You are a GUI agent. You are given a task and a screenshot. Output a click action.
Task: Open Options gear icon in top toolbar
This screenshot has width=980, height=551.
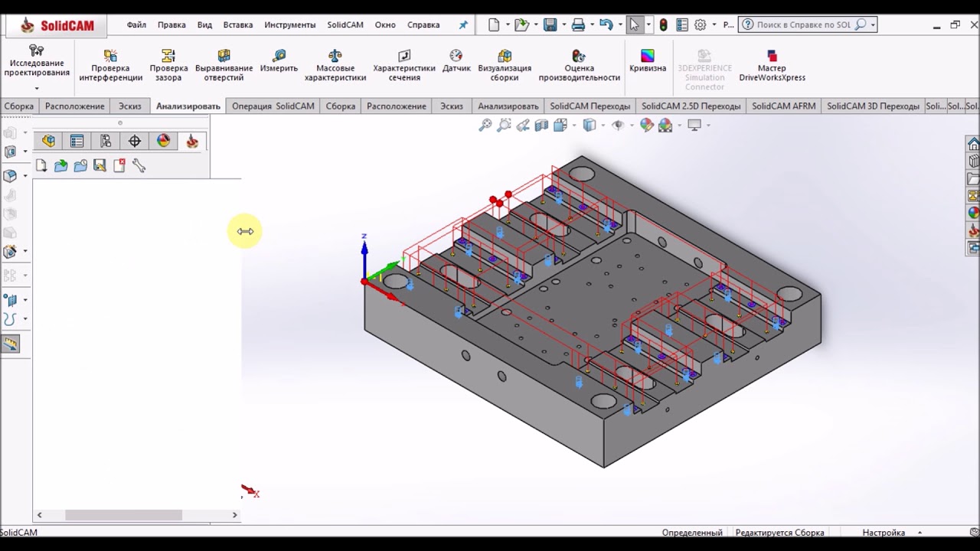click(x=700, y=24)
